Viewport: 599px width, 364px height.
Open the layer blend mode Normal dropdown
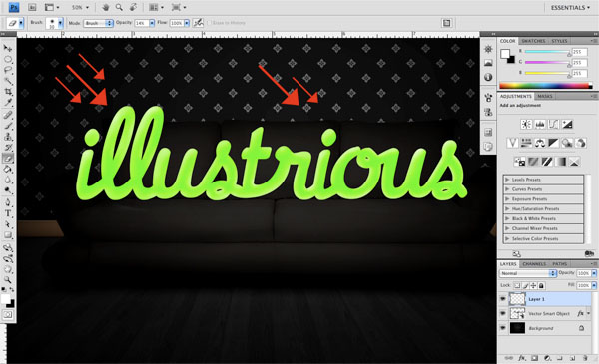pyautogui.click(x=527, y=273)
